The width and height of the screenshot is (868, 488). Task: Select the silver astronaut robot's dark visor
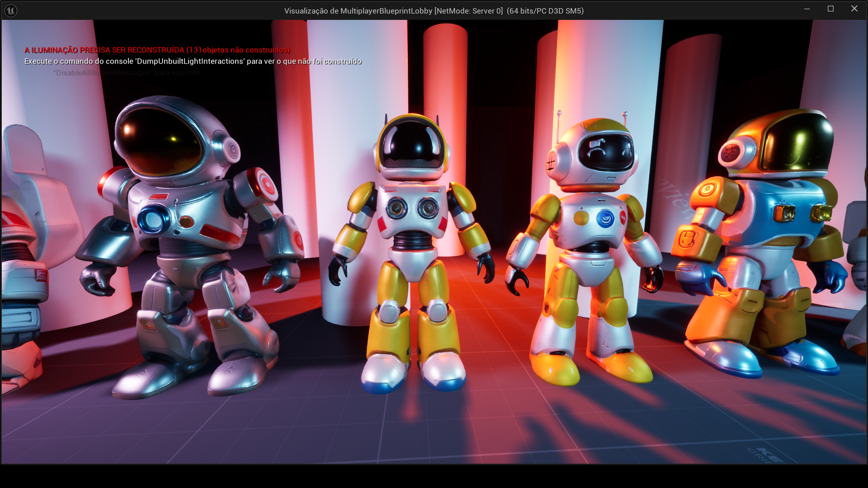point(158,140)
